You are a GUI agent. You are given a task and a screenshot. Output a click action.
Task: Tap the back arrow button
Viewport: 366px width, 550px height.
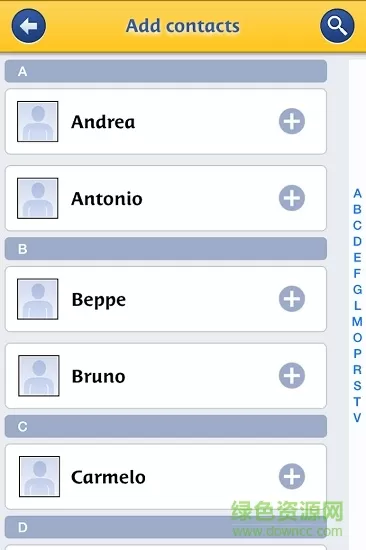pos(28,26)
